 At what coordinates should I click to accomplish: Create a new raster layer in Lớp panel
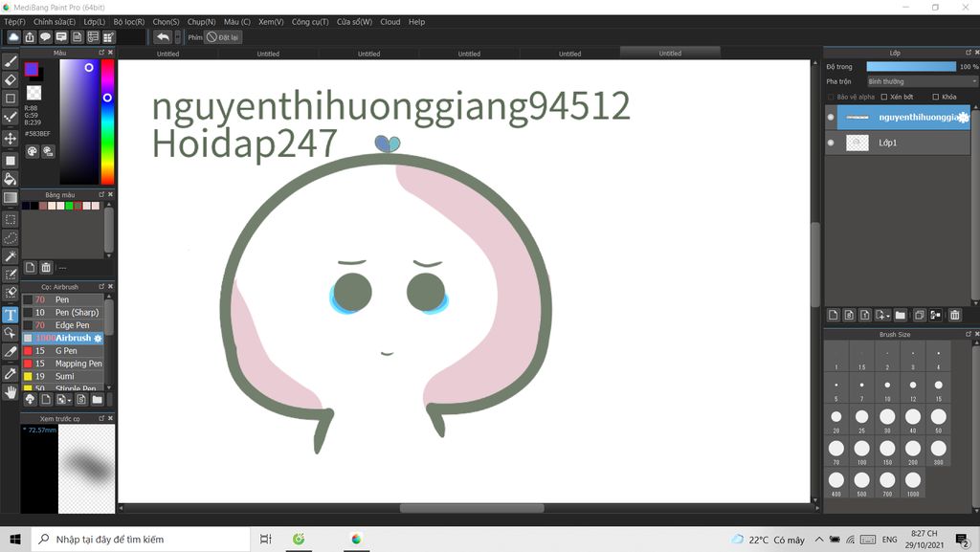click(833, 315)
